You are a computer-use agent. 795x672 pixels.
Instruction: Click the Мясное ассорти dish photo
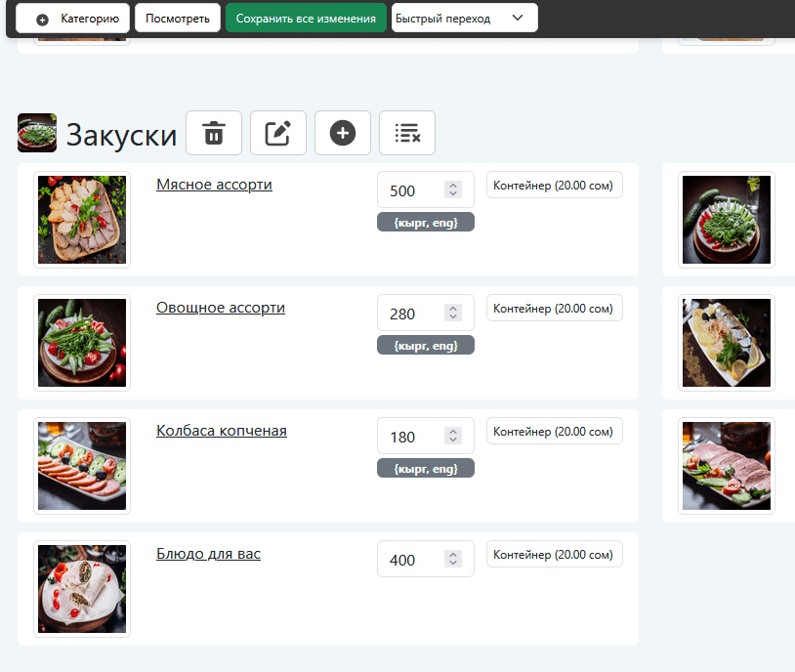(x=82, y=220)
